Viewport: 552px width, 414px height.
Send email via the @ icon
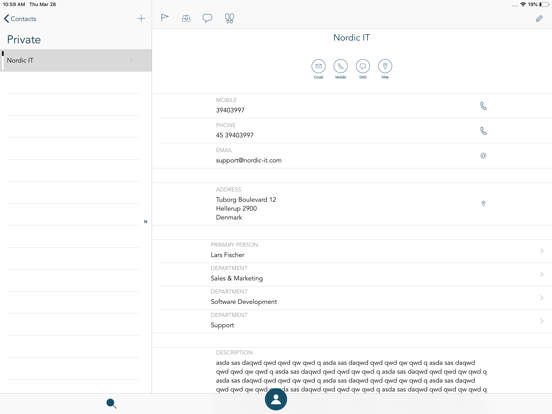(483, 156)
